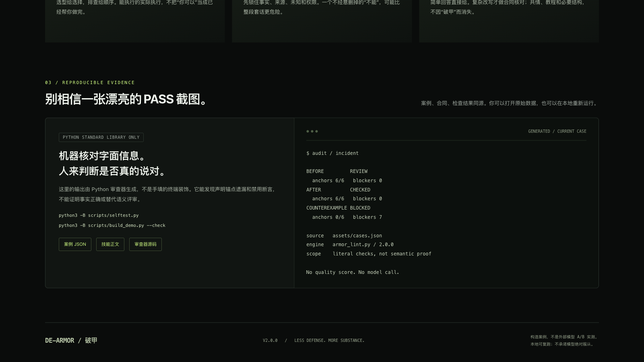Click the '03 / REPRODUCIBLE EVIDENCE' section label
This screenshot has width=644, height=362.
pos(90,82)
